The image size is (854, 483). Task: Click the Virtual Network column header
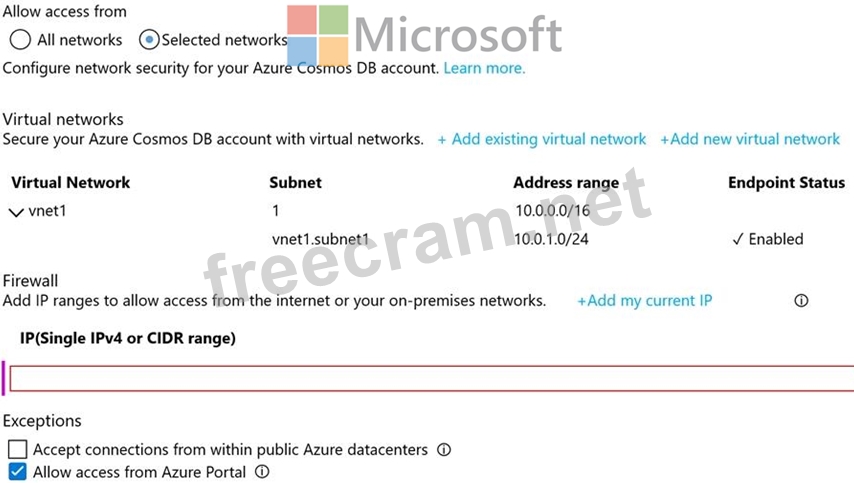(x=71, y=182)
